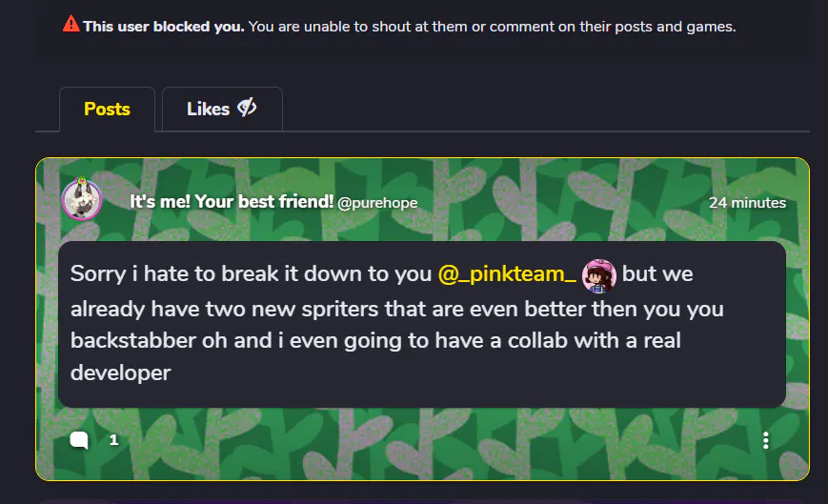Expand the three-dot post options menu

pos(766,440)
